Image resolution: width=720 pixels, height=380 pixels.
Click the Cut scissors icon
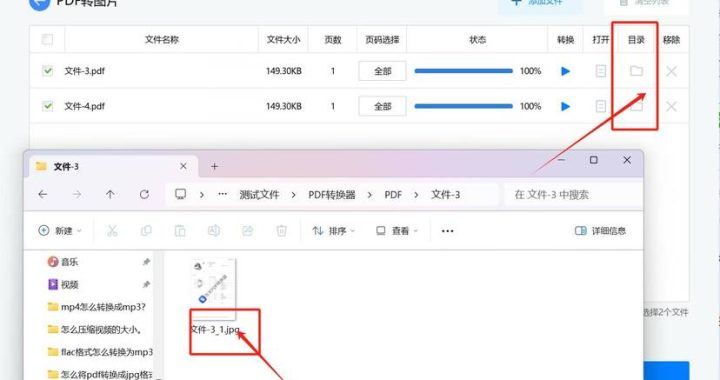(112, 231)
